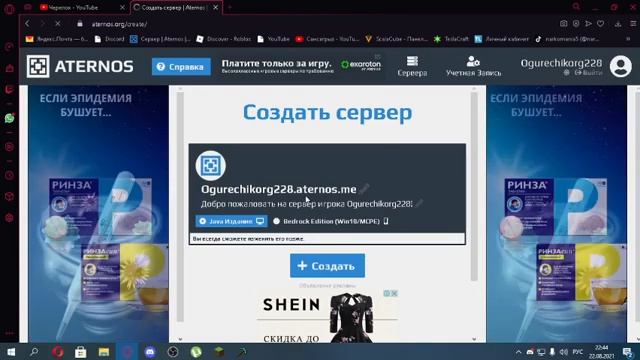The width and height of the screenshot is (640, 360).
Task: Add page to bookmarks with the heart icon
Action: (x=600, y=24)
